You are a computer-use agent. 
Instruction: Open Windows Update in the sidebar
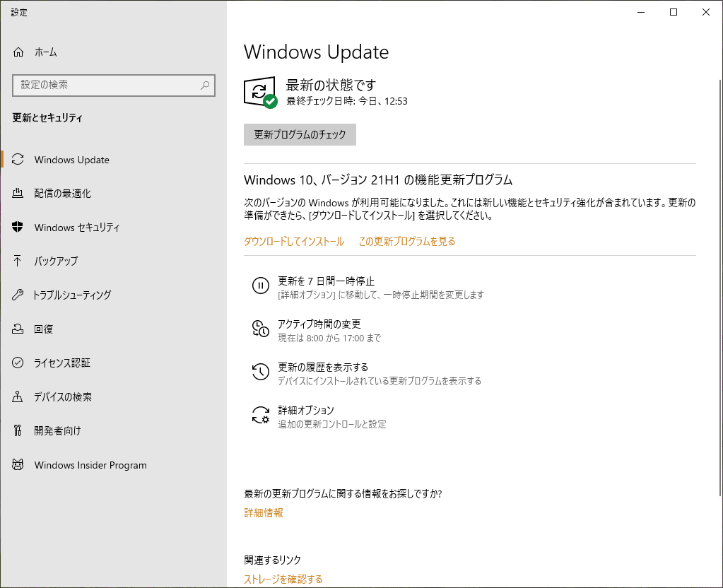pos(113,160)
